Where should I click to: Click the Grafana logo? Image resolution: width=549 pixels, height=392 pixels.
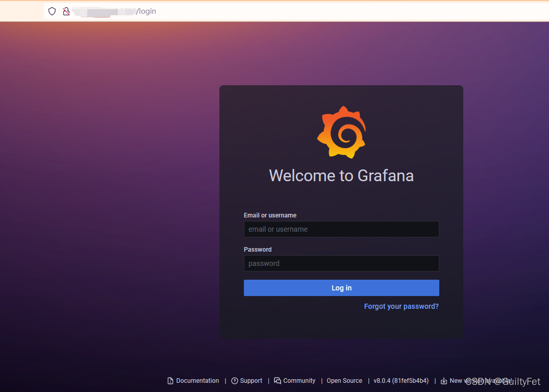point(341,132)
